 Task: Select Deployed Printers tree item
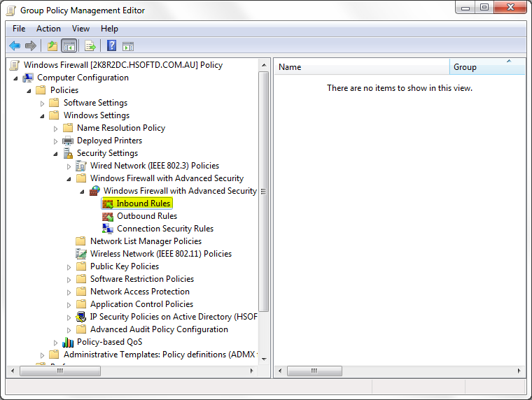(x=109, y=141)
